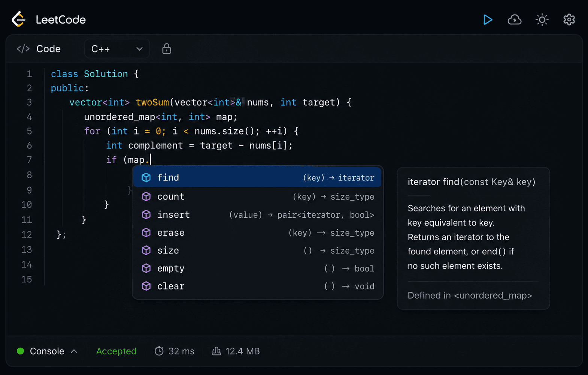Click the LeetCode logo icon
The height and width of the screenshot is (375, 588).
(18, 19)
